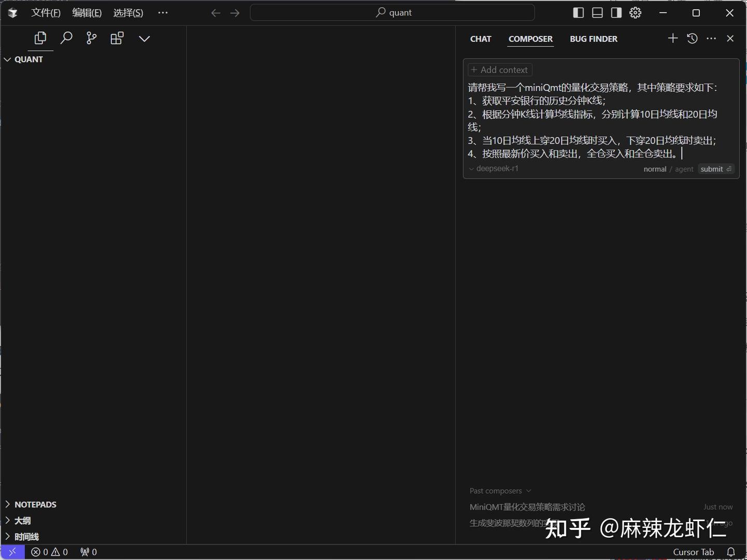Minimize the Cursor window
This screenshot has height=560, width=747.
click(663, 13)
